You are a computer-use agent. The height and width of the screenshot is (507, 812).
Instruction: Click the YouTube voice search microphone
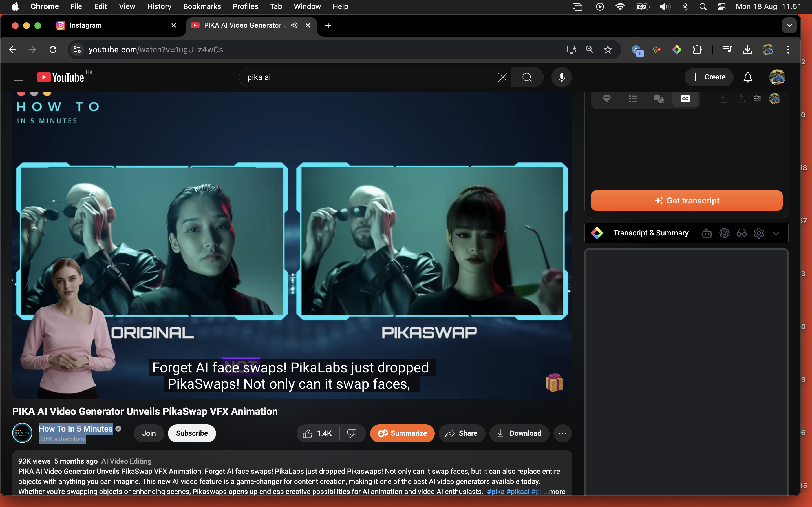click(x=561, y=77)
